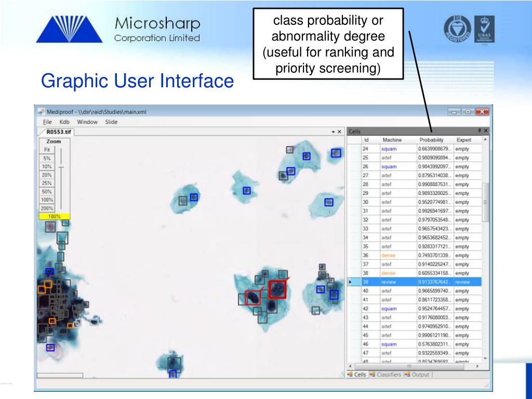Image resolution: width=532 pixels, height=399 pixels.
Task: Set zoom to Fit
Action: 47,150
